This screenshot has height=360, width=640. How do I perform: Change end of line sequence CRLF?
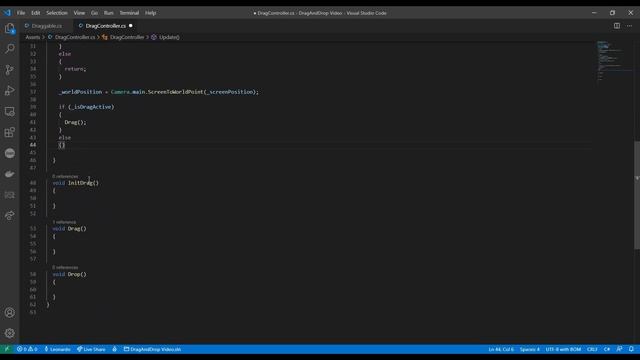click(x=592, y=349)
